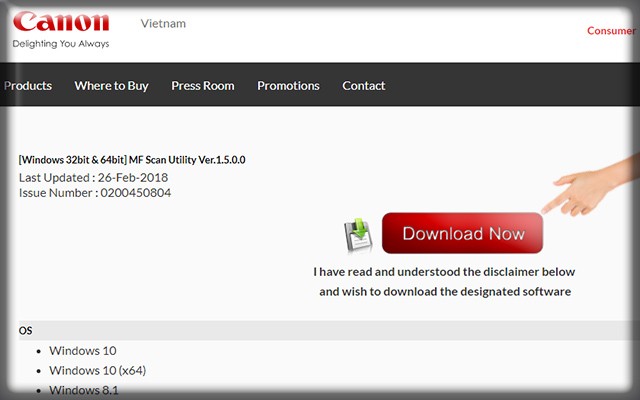The image size is (640, 400).
Task: Click the Canon logo
Action: coord(61,22)
